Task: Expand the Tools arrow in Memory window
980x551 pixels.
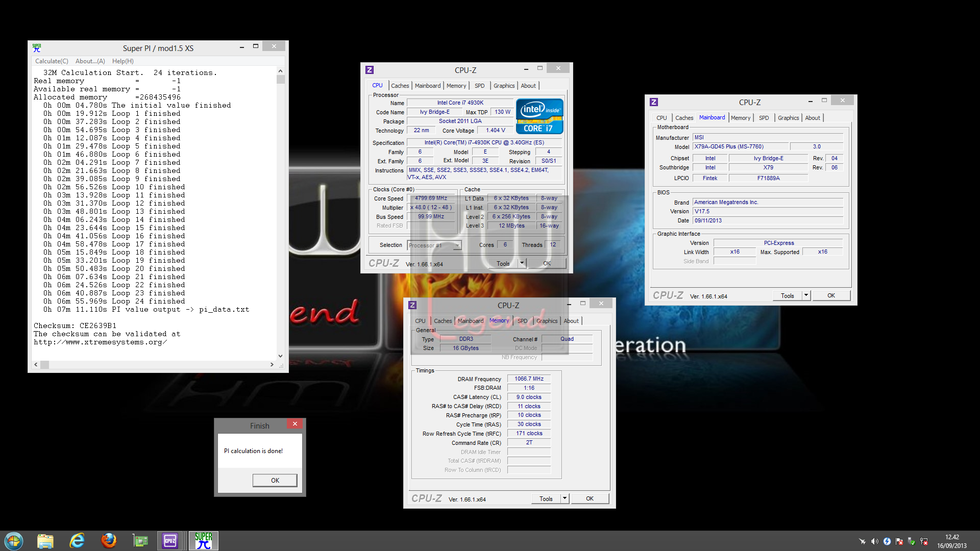Action: click(x=565, y=498)
